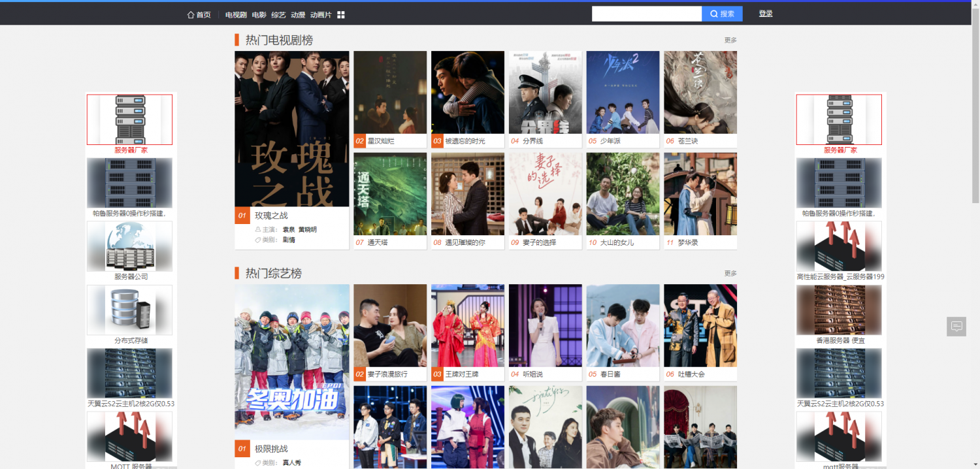Open 更多 beside 热门综艺榜

click(x=730, y=274)
